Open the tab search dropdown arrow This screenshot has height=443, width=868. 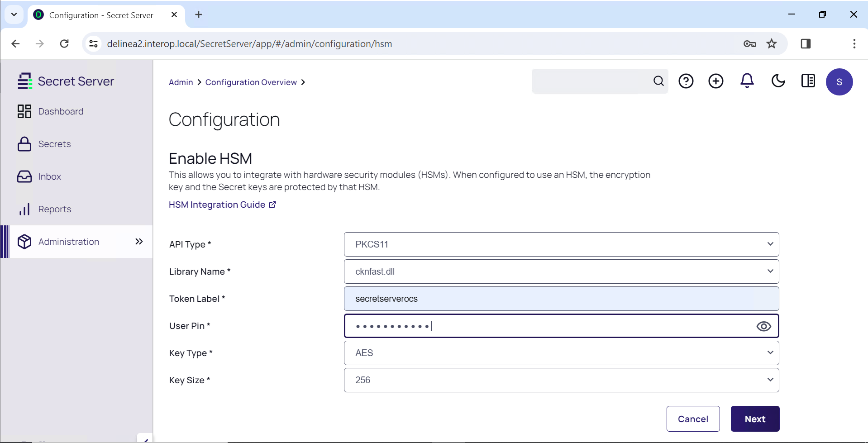14,14
